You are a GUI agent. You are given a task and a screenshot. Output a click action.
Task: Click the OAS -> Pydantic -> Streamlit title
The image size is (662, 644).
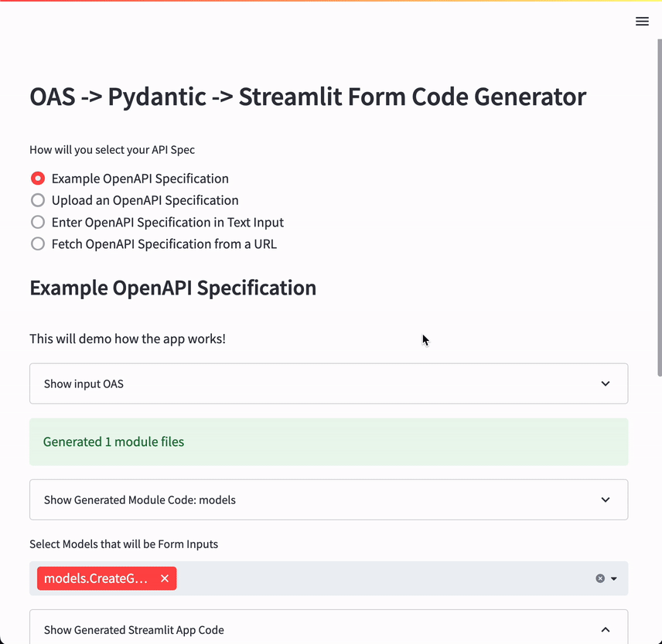pyautogui.click(x=308, y=97)
